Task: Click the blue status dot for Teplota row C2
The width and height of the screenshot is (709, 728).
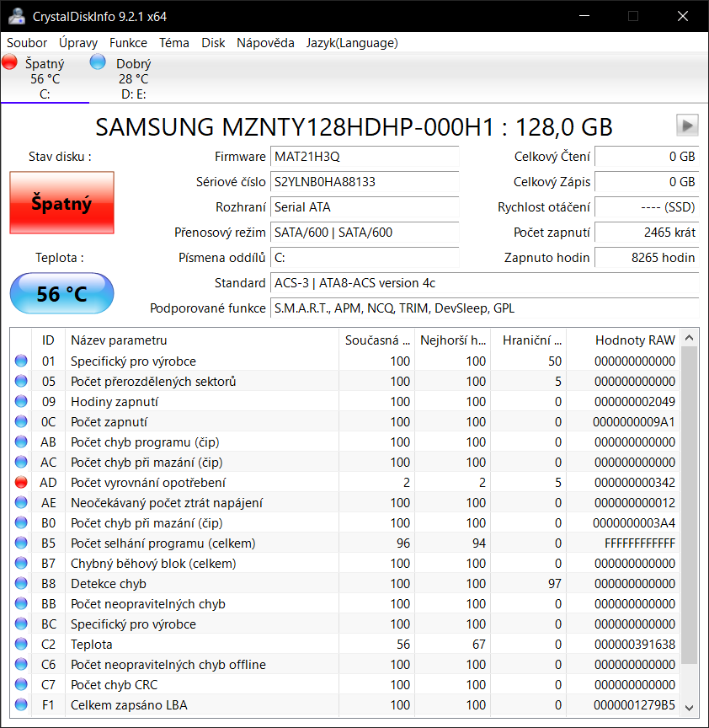Action: click(x=21, y=645)
